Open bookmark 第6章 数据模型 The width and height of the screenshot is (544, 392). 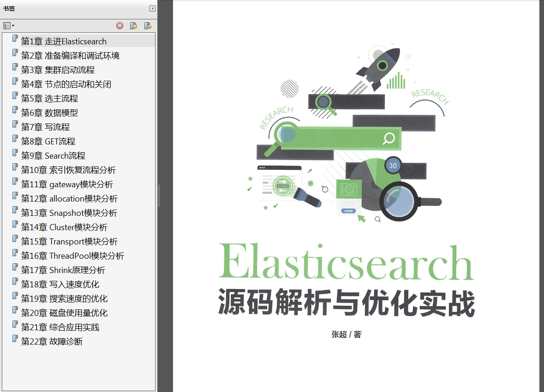(50, 113)
